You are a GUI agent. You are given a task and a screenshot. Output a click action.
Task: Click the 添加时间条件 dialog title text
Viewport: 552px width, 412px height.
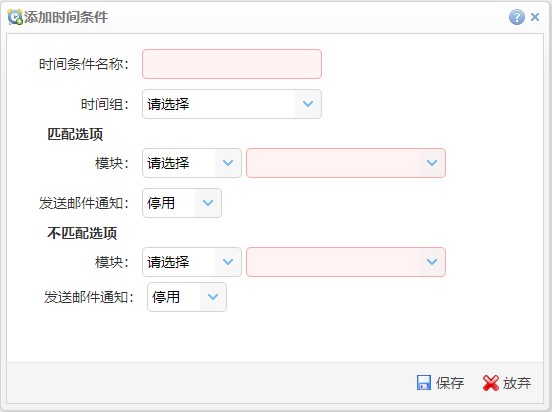coord(66,17)
